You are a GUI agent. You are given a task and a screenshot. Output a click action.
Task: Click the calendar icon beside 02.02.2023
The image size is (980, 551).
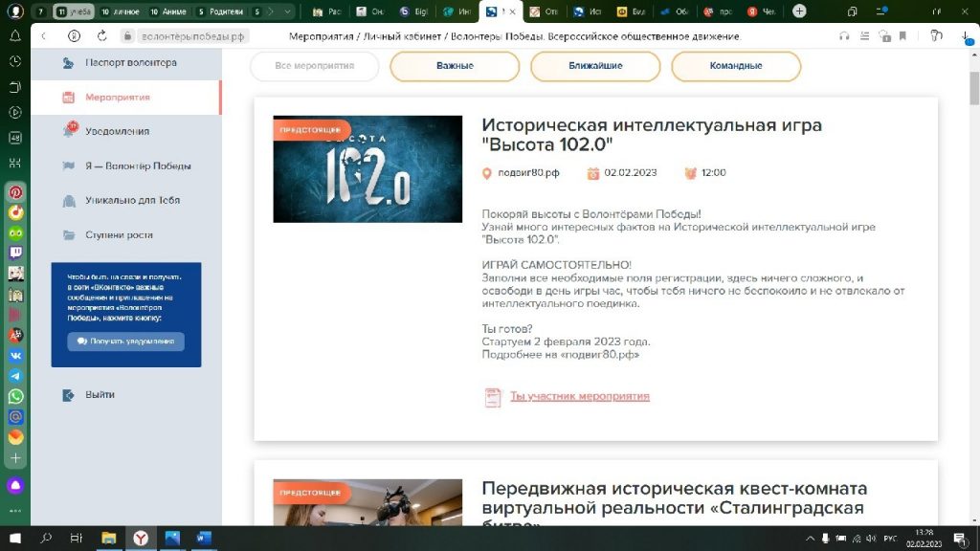coord(593,174)
